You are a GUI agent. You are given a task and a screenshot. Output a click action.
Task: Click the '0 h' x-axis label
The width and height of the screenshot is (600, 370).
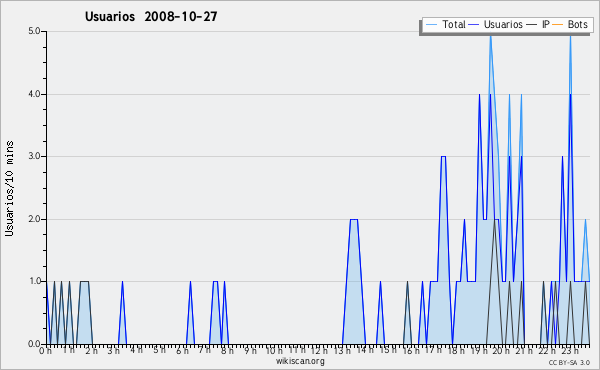[x=45, y=350]
